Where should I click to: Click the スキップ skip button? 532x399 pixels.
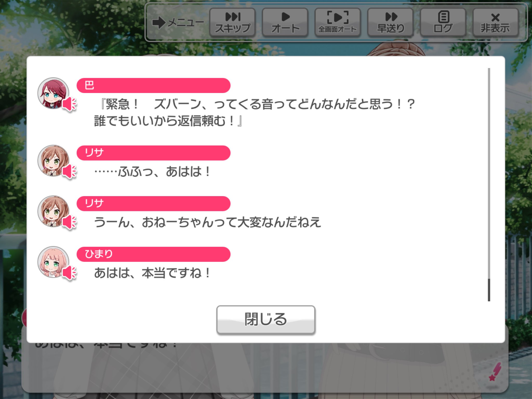click(232, 22)
